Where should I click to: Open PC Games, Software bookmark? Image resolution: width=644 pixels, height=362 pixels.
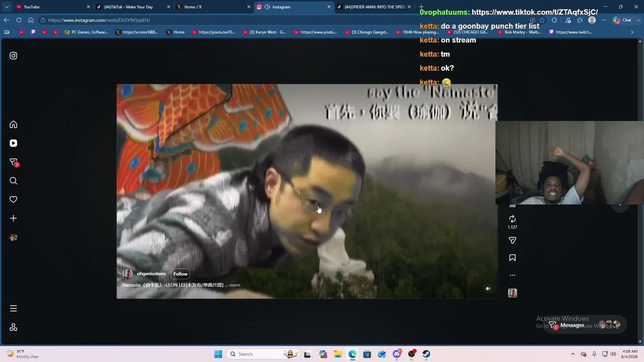coord(86,32)
